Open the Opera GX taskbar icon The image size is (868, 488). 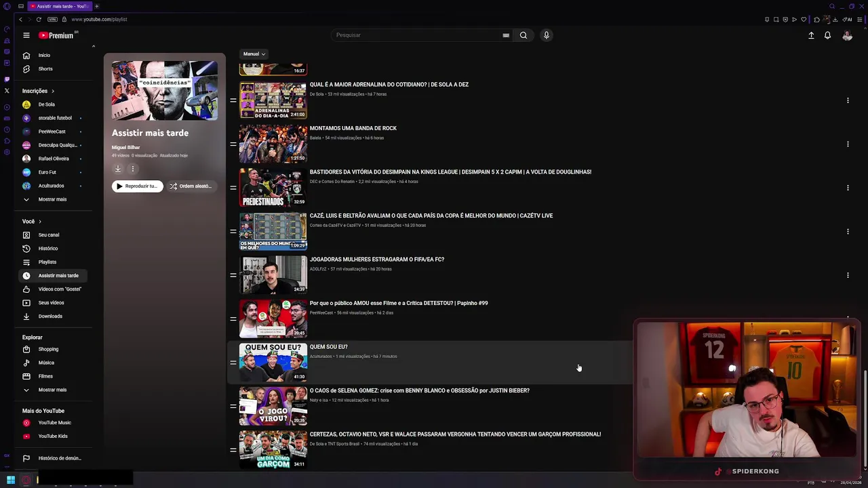tap(26, 480)
